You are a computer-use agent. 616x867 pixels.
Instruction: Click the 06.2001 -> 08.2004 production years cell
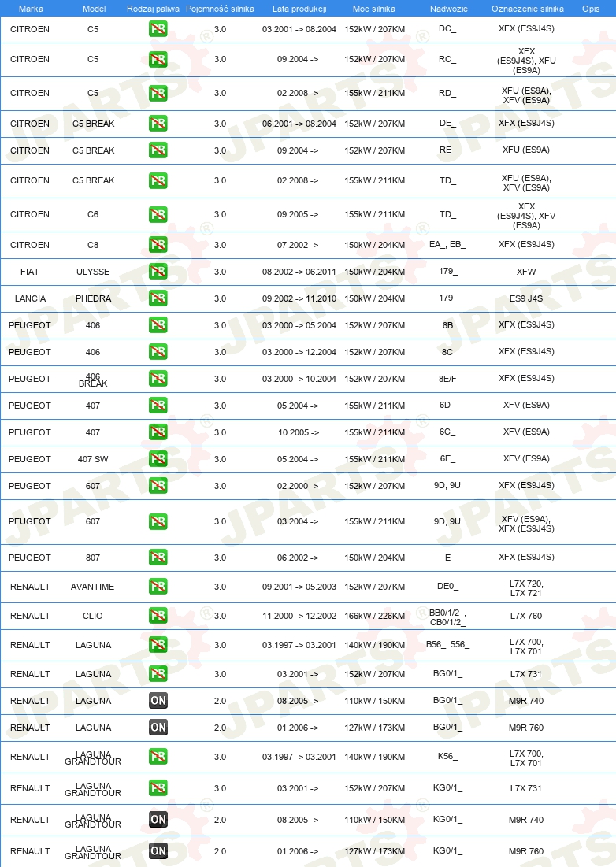pyautogui.click(x=299, y=124)
